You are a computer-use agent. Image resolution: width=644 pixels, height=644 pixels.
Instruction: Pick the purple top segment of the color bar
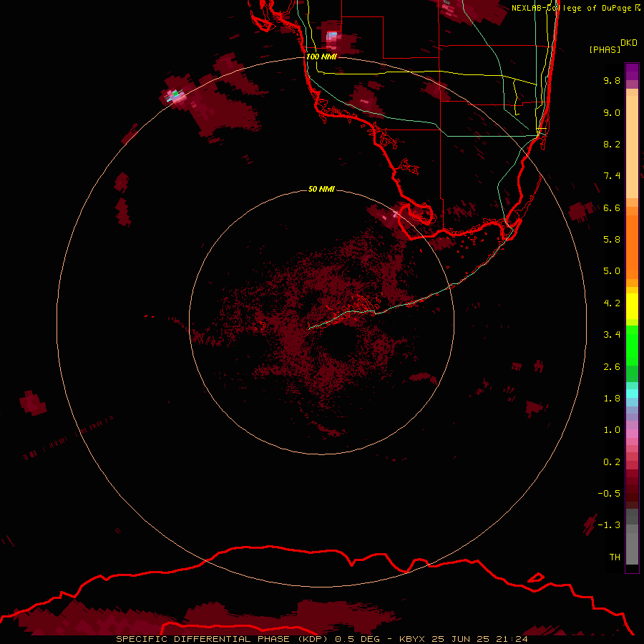pyautogui.click(x=632, y=72)
